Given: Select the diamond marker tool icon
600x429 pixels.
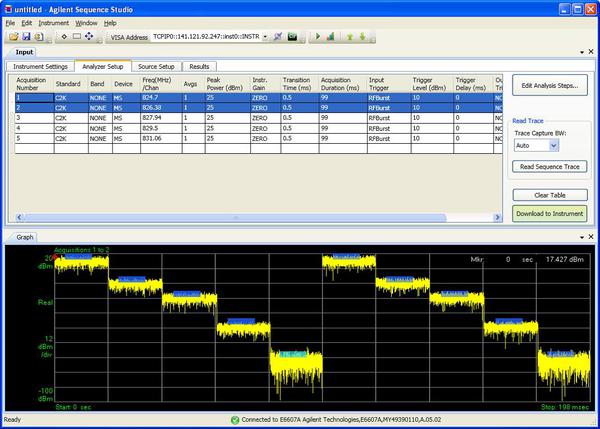Looking at the screenshot, I should pyautogui.click(x=64, y=37).
